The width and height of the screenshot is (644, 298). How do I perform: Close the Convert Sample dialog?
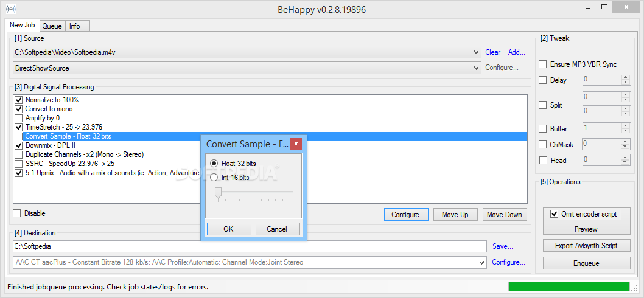[x=296, y=144]
